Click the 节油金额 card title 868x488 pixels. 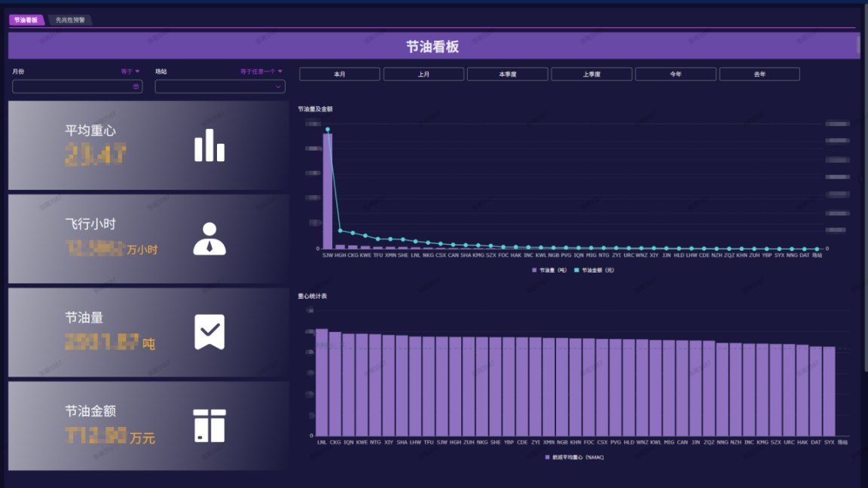(90, 411)
